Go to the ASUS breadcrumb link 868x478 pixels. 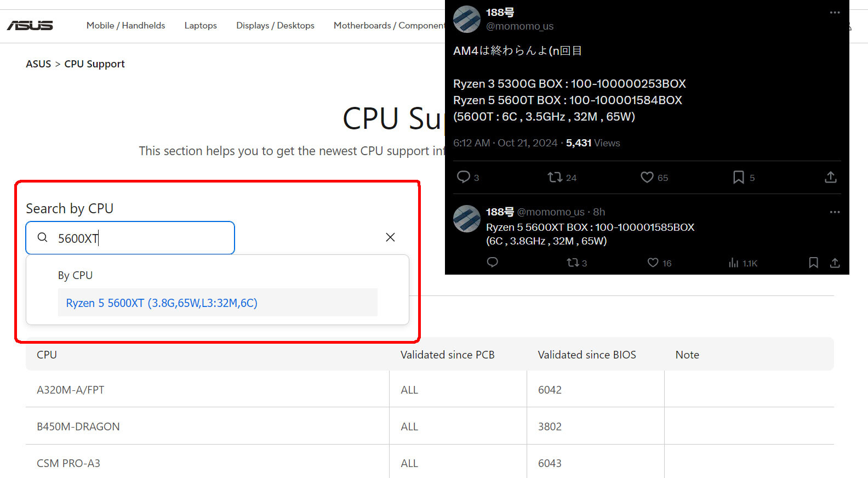[38, 64]
